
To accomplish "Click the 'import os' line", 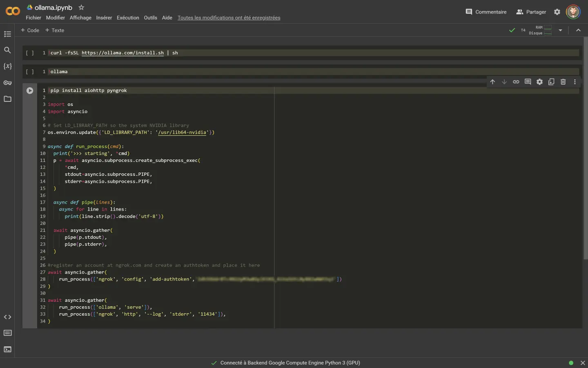I will coord(60,105).
